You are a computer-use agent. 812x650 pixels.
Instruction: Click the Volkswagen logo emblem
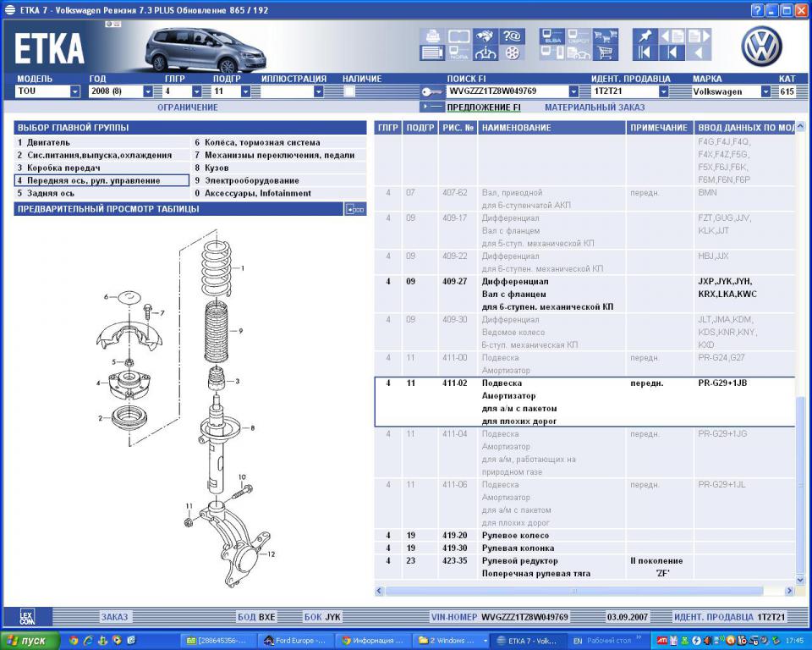(x=762, y=47)
